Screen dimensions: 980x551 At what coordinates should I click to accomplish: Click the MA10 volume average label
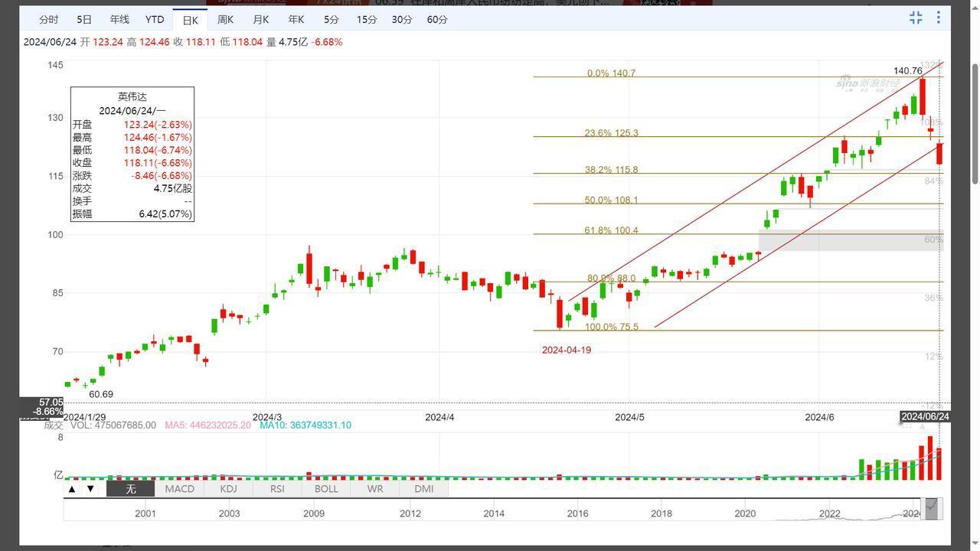point(305,425)
